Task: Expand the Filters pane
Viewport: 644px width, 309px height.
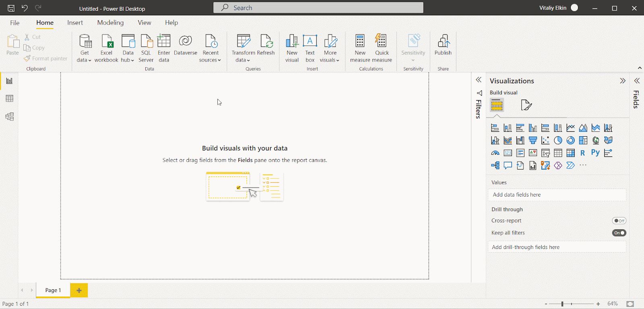Action: [x=479, y=80]
